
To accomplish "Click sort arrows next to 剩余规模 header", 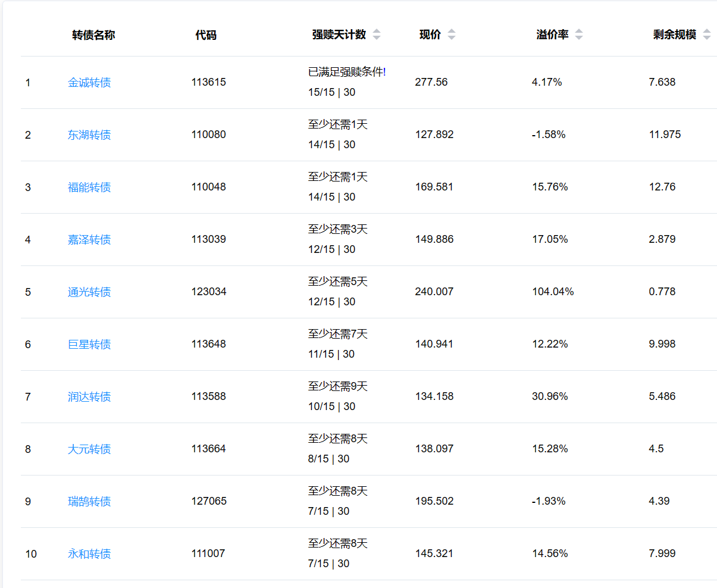I will coord(707,35).
